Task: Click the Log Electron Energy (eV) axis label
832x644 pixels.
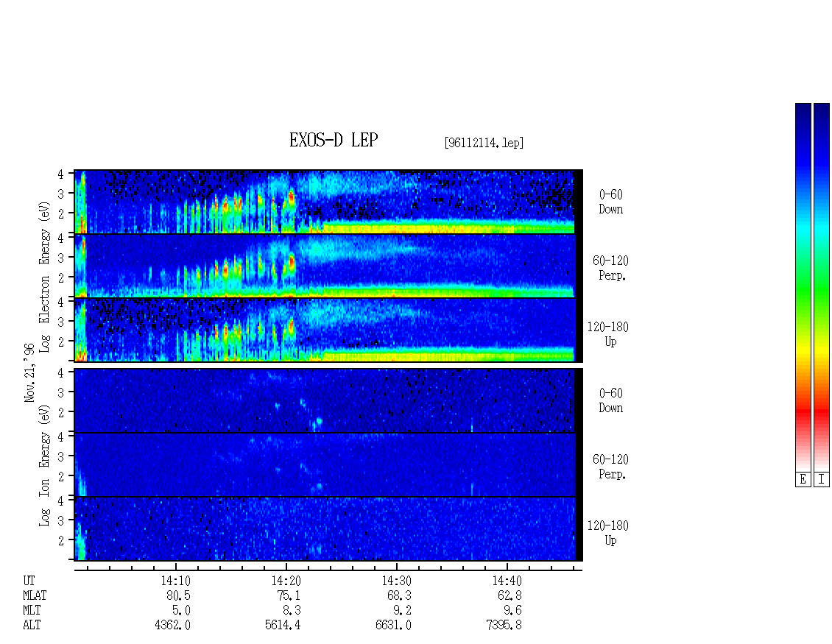Action: 44,276
